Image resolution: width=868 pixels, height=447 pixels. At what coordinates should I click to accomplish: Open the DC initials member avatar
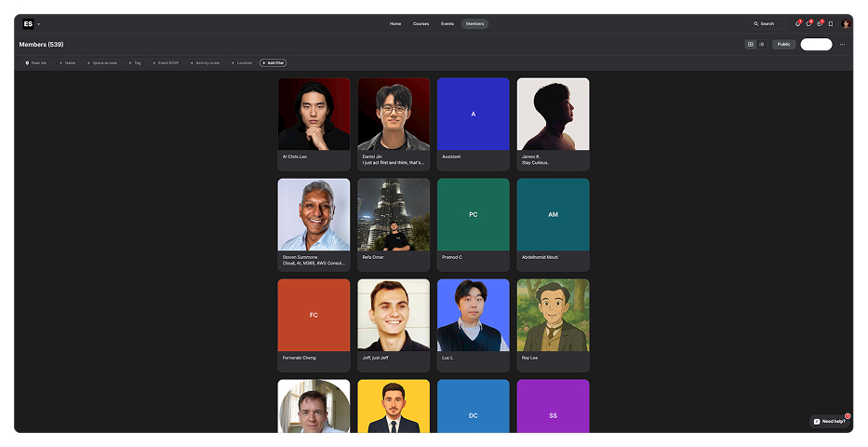click(x=474, y=406)
